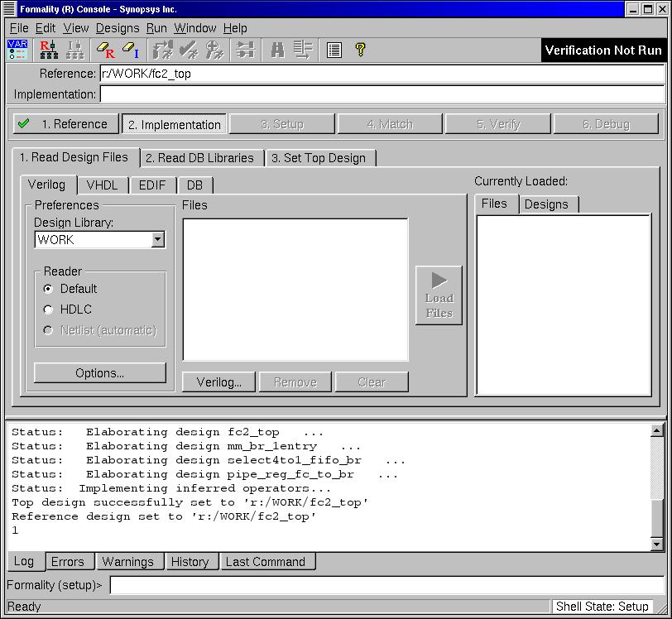Go to the 3. Setup step
This screenshot has width=672, height=619.
(282, 124)
